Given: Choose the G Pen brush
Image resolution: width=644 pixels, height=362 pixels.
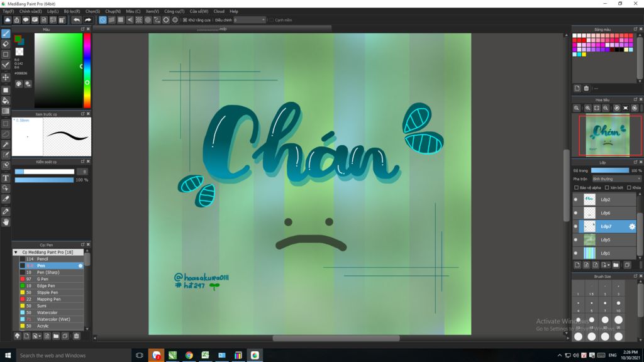Looking at the screenshot, I should (x=51, y=279).
